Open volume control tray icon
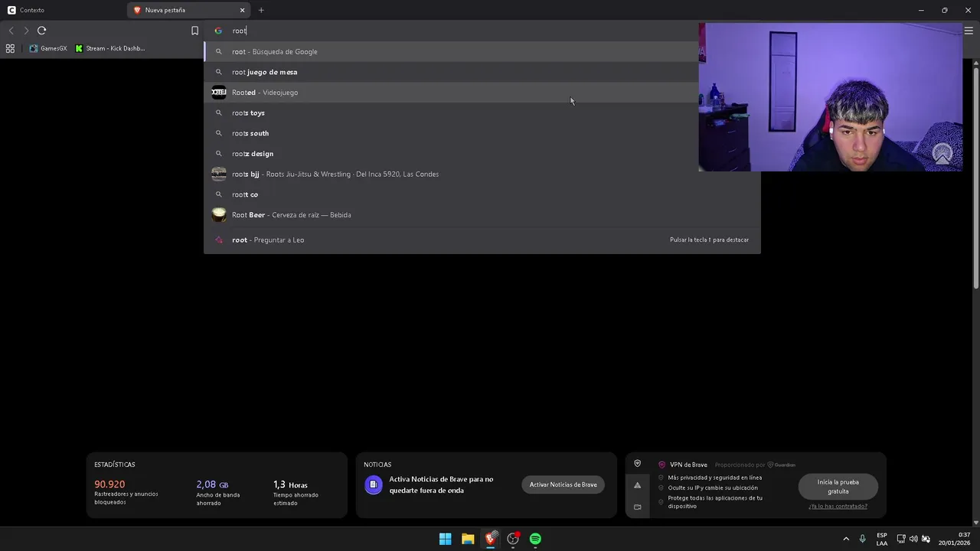The width and height of the screenshot is (980, 551). click(913, 539)
